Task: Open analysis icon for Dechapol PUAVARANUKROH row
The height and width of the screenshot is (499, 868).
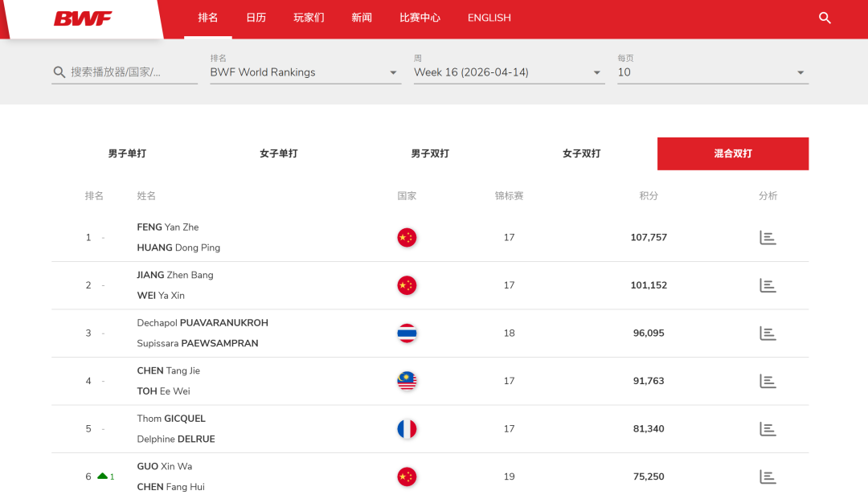Action: [768, 333]
